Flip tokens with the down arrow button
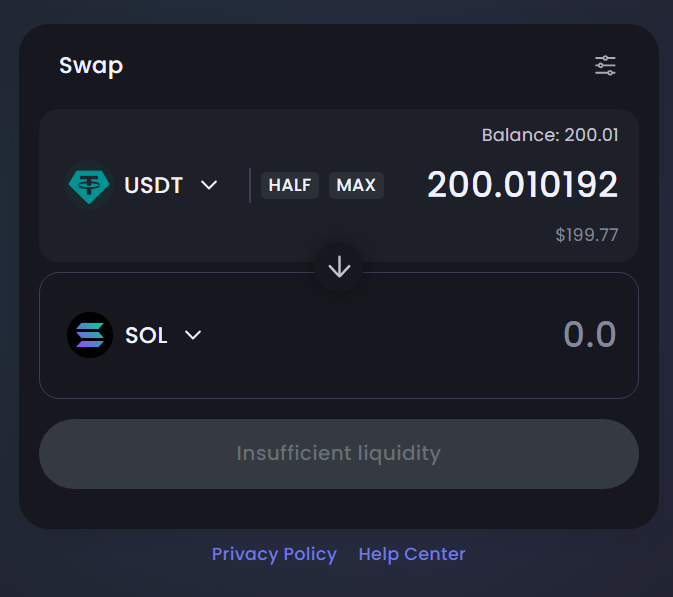 coord(339,267)
